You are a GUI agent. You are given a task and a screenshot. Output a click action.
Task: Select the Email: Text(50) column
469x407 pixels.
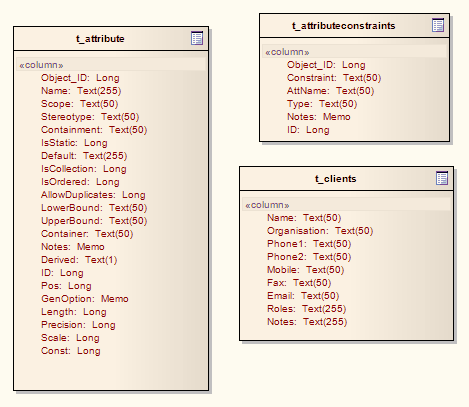pos(303,296)
